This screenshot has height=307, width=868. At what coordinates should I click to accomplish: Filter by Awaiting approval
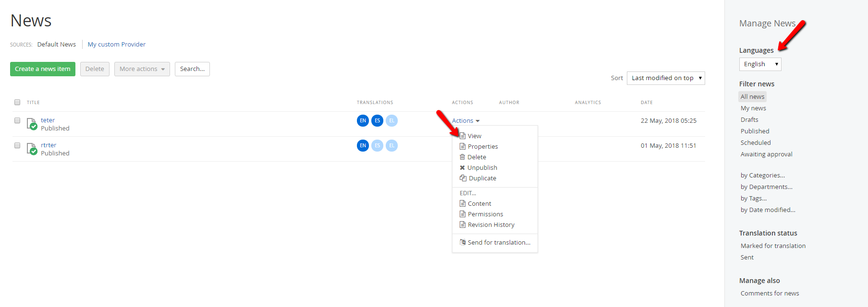767,154
